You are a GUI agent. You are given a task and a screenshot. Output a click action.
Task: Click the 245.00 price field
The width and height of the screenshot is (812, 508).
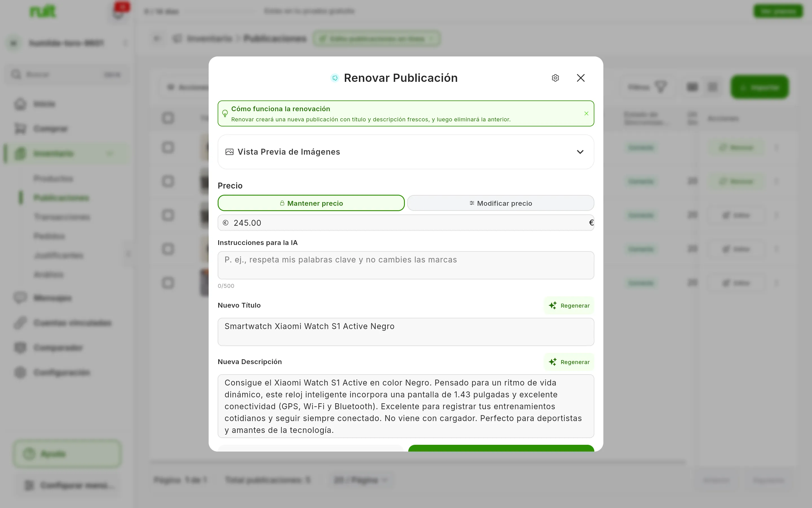click(406, 223)
